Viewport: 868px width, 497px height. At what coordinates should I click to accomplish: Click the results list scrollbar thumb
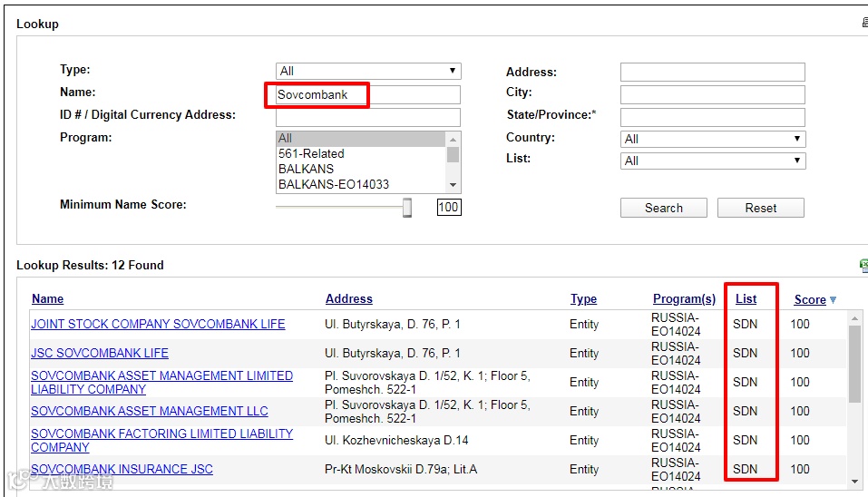tap(854, 365)
